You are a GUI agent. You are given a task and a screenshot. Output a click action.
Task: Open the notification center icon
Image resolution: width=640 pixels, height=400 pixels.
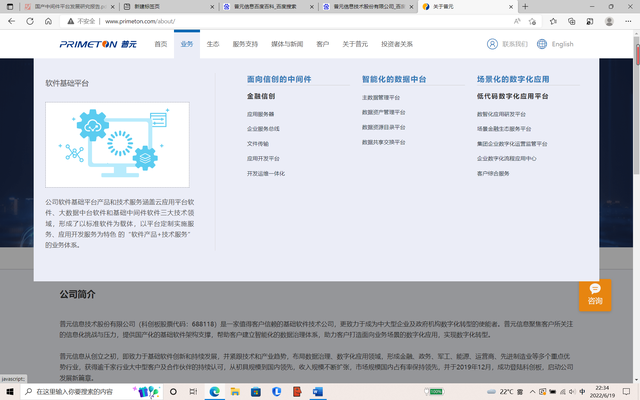coord(626,392)
